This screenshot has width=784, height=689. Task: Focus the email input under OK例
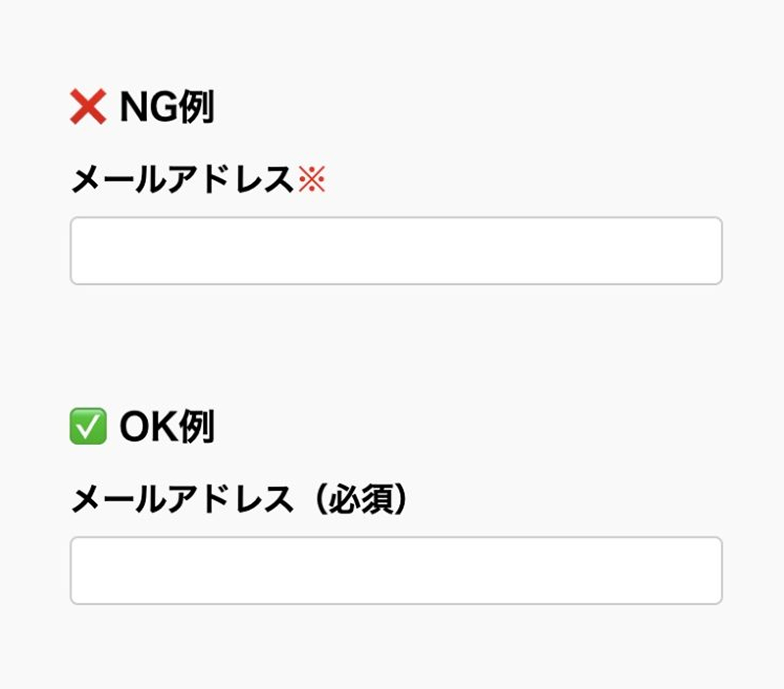click(x=396, y=570)
